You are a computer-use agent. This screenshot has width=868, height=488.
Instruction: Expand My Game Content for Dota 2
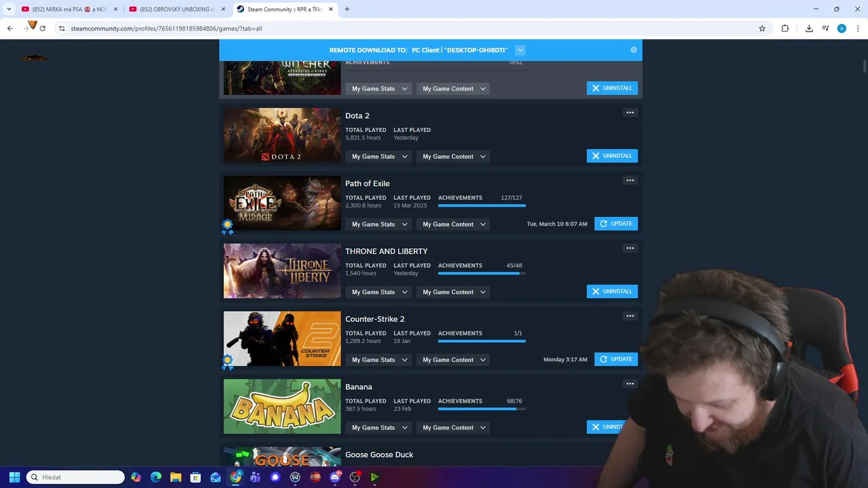pos(454,157)
